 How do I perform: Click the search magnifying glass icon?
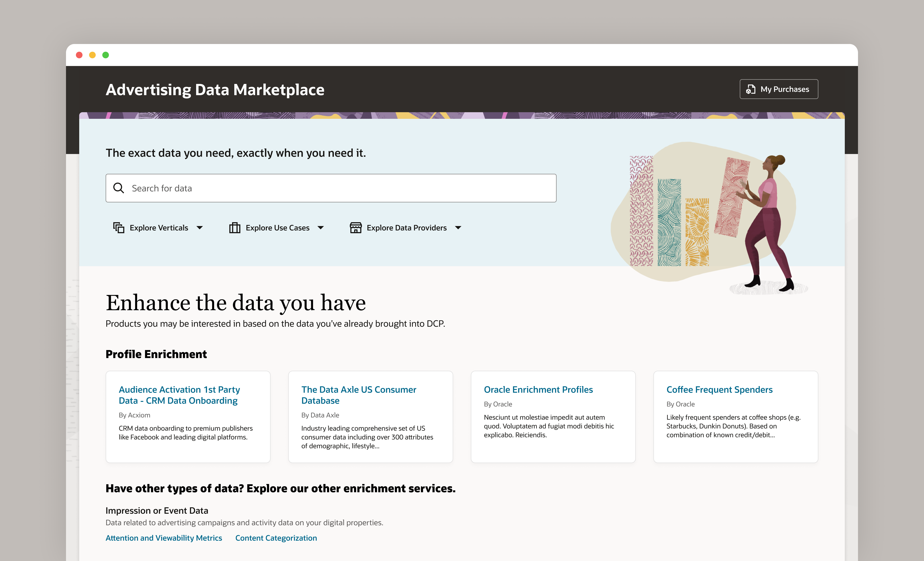click(118, 188)
